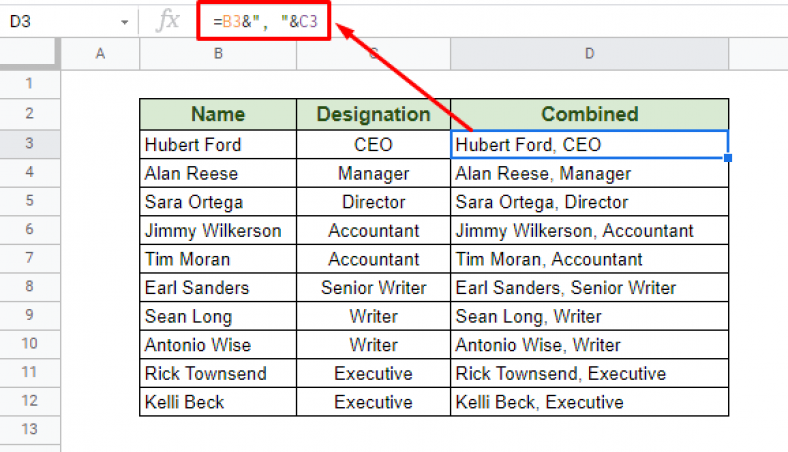Select cell containing Hubert Ford, CEO
The width and height of the screenshot is (788, 452).
pos(589,144)
